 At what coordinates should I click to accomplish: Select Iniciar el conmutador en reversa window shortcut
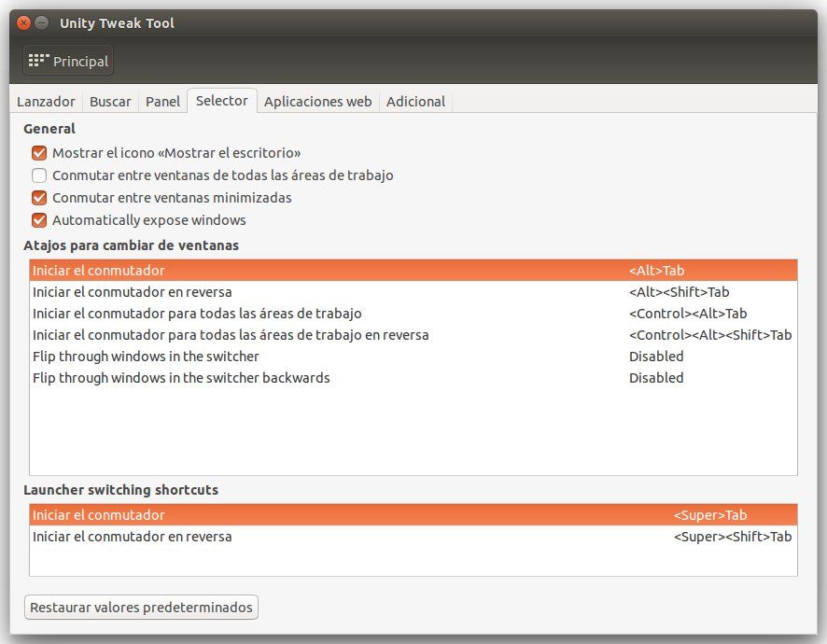click(133, 292)
